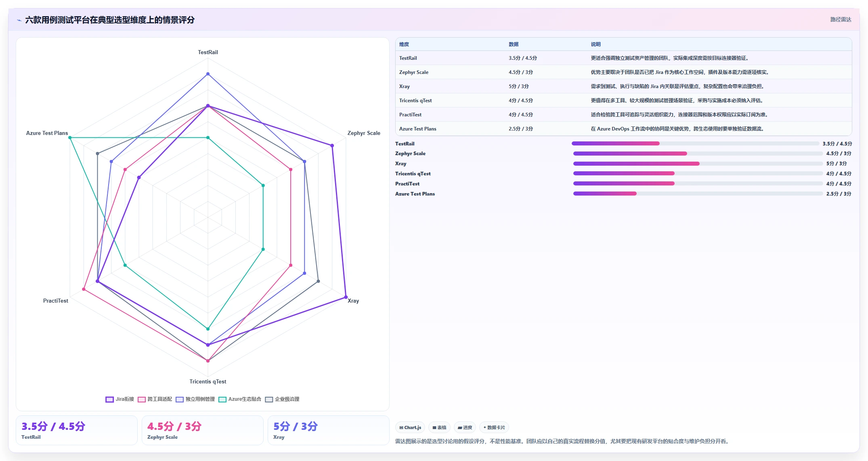Toggle the 跨工具适配 legend swatch
Screen dimensions: 868x461
coord(141,399)
